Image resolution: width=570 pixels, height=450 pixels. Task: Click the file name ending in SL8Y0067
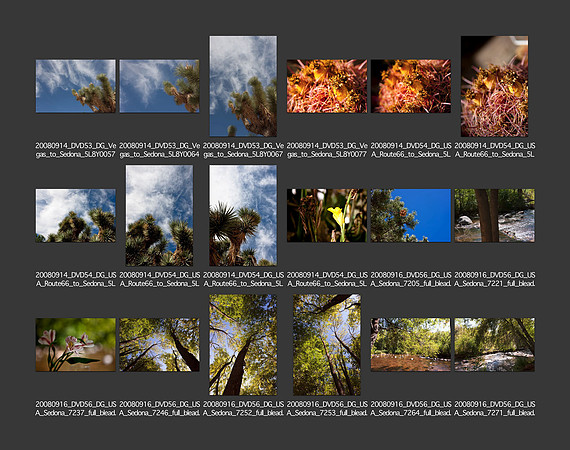point(243,150)
